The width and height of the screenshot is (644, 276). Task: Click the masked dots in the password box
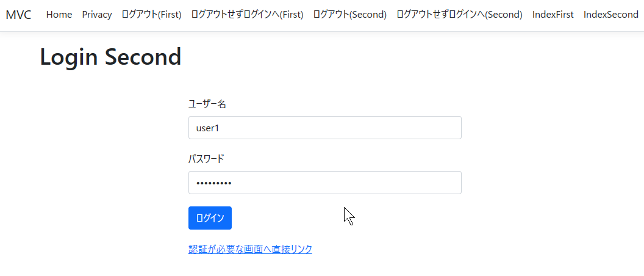point(213,183)
